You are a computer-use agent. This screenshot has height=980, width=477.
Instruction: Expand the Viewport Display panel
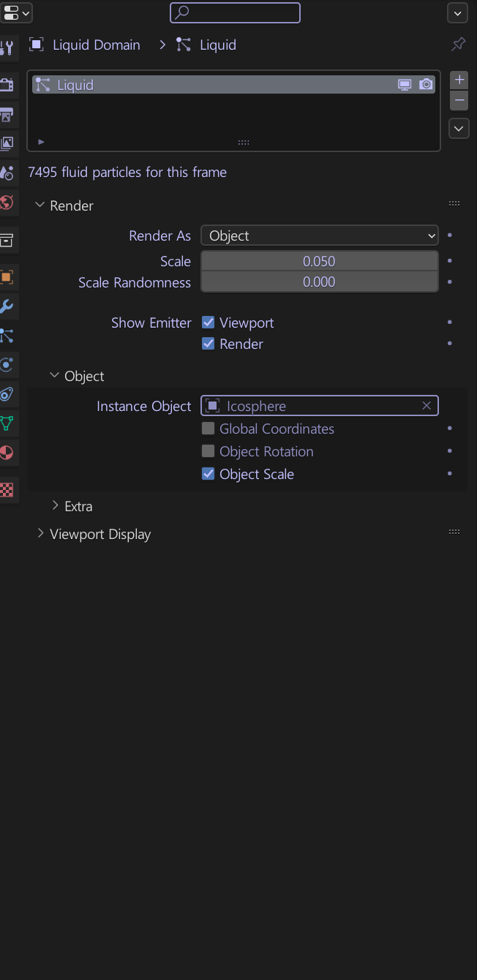coord(40,534)
